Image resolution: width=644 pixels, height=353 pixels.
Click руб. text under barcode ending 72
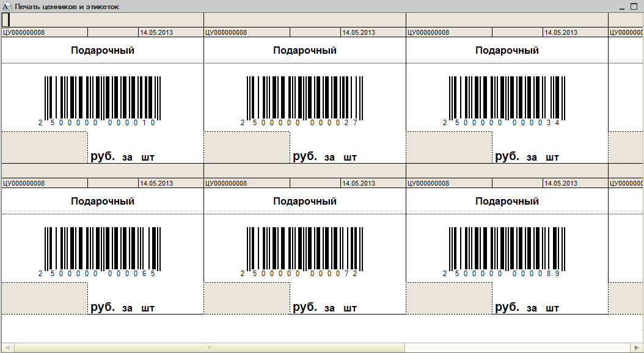[305, 307]
